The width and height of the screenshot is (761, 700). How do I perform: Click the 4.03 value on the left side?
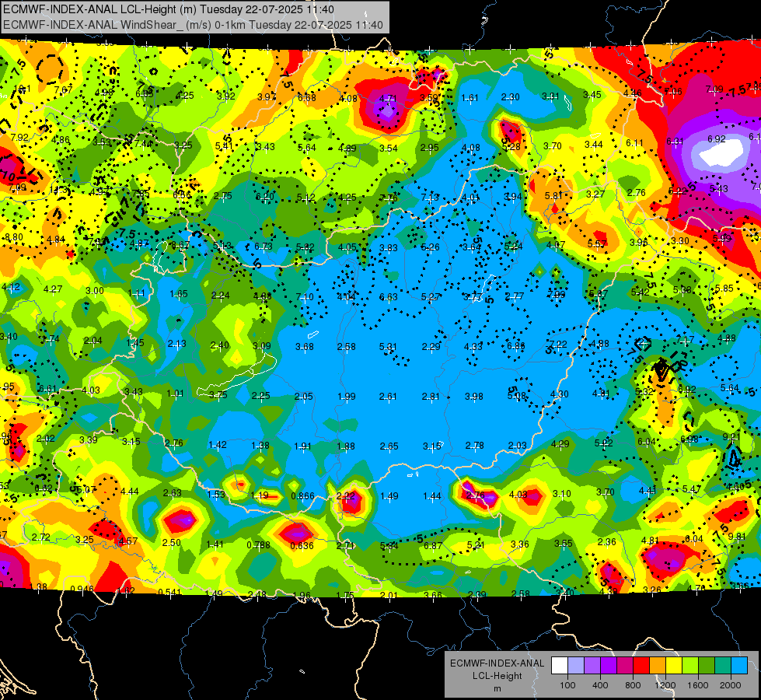(91, 390)
